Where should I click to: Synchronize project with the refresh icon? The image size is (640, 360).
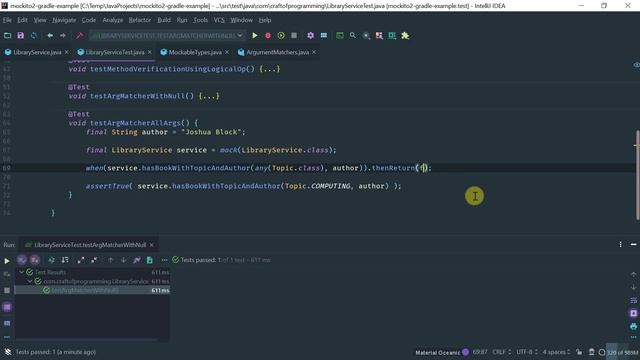coord(33,36)
